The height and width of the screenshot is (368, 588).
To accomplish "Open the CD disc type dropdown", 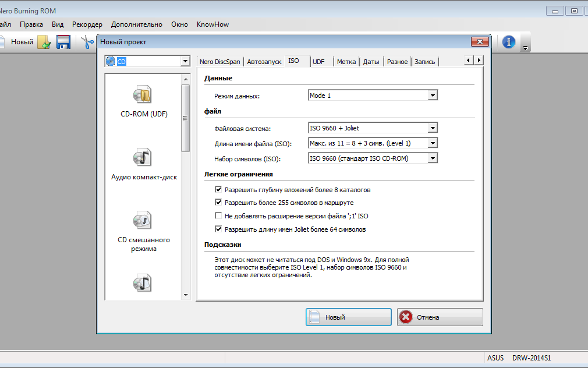I will click(185, 61).
